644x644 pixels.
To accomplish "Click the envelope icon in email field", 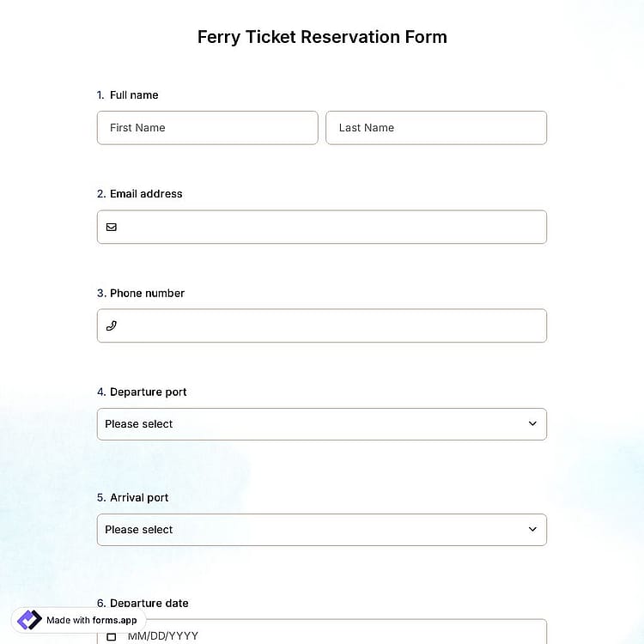I will point(112,228).
